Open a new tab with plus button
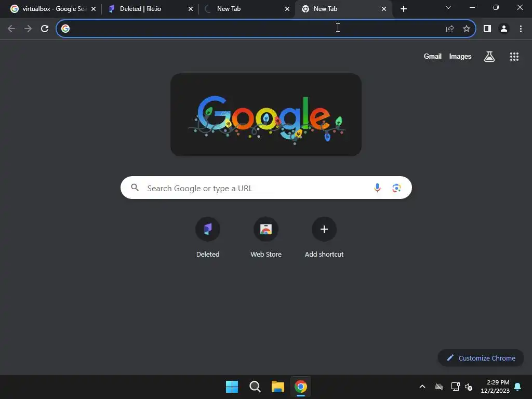The height and width of the screenshot is (399, 532). point(403,9)
